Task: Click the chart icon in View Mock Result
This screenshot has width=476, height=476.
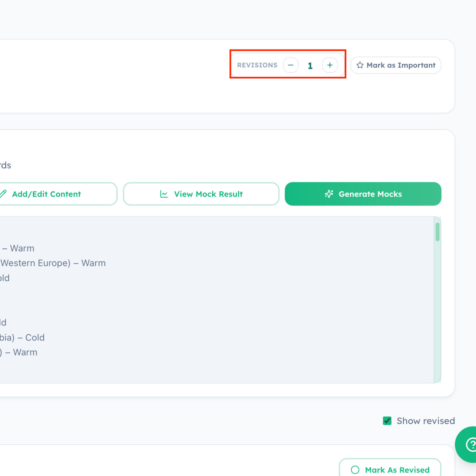Action: tap(164, 194)
